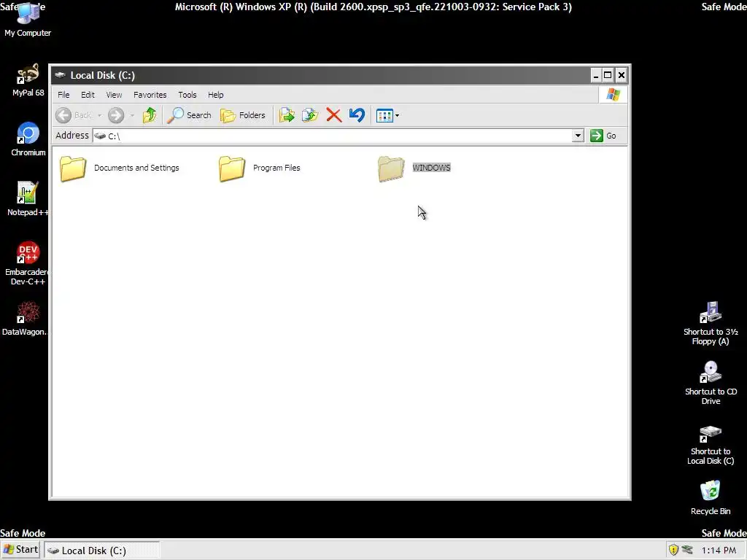Viewport: 747px width, 560px height.
Task: Open the File menu
Action: (63, 95)
